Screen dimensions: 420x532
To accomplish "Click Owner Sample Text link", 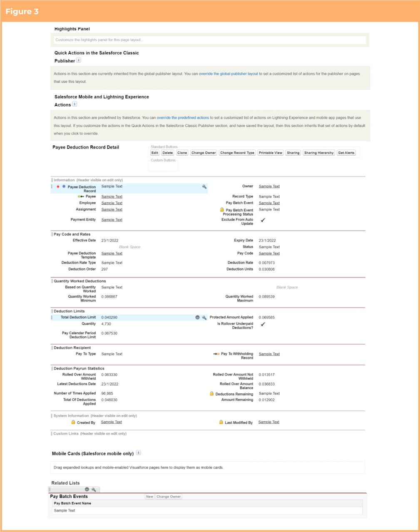I will pyautogui.click(x=269, y=186).
